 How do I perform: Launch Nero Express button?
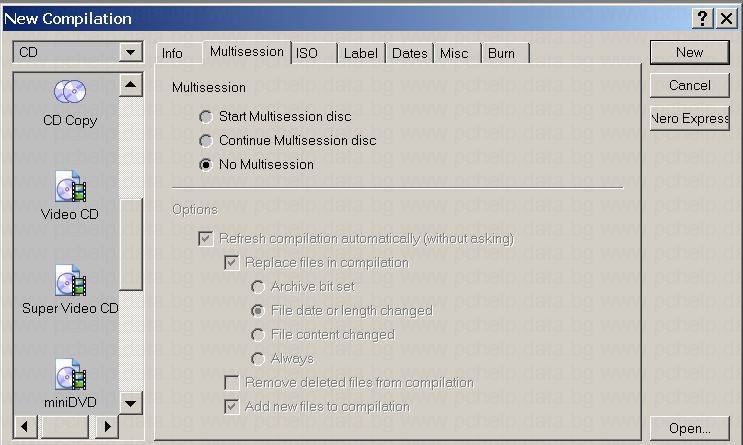tap(689, 119)
